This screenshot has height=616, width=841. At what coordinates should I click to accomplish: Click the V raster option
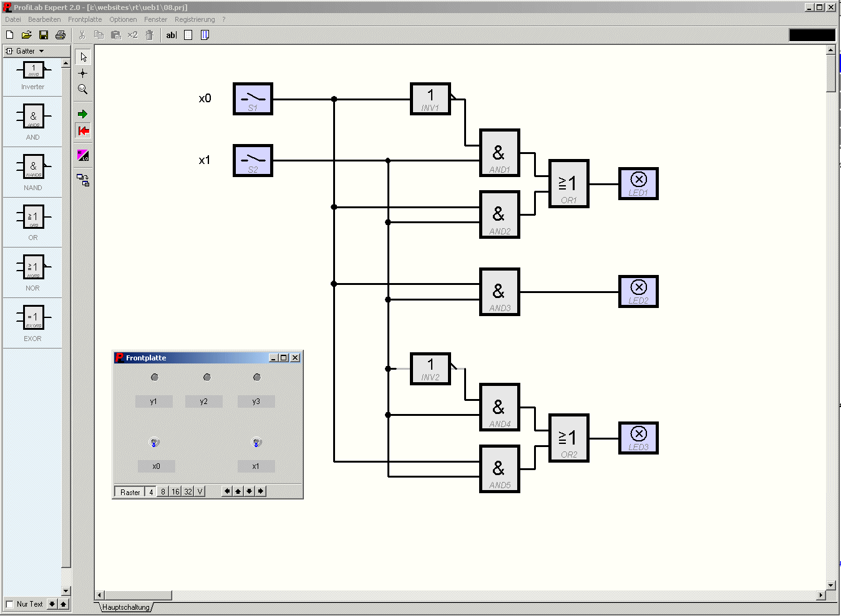pyautogui.click(x=200, y=491)
